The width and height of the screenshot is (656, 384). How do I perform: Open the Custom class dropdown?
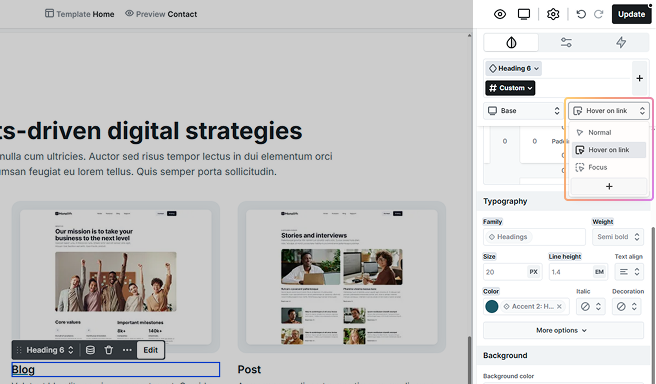[x=510, y=88]
